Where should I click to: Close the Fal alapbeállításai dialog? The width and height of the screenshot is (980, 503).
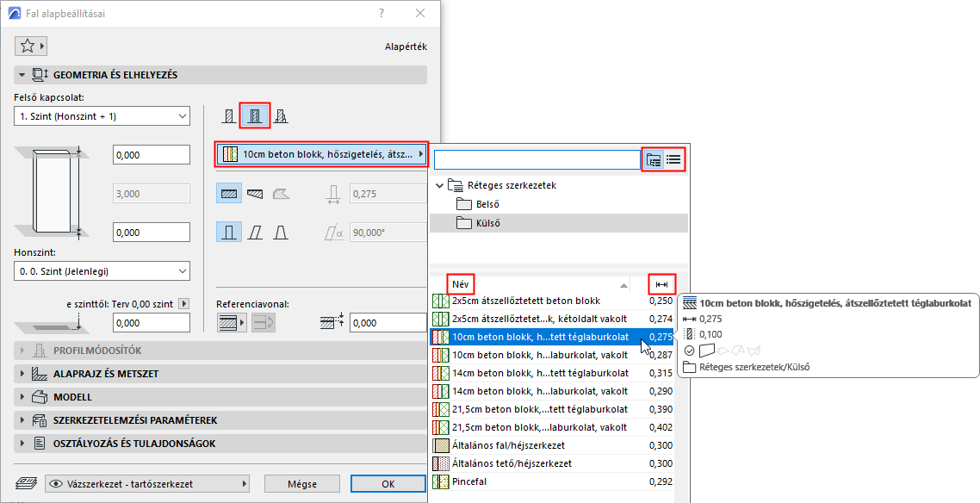pos(420,13)
